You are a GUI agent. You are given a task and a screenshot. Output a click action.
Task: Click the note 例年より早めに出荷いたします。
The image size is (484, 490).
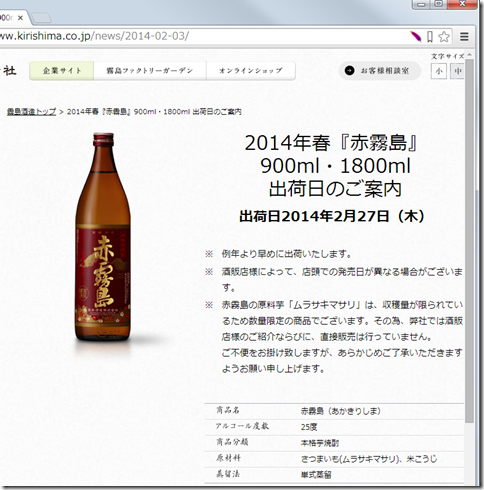[x=287, y=254]
